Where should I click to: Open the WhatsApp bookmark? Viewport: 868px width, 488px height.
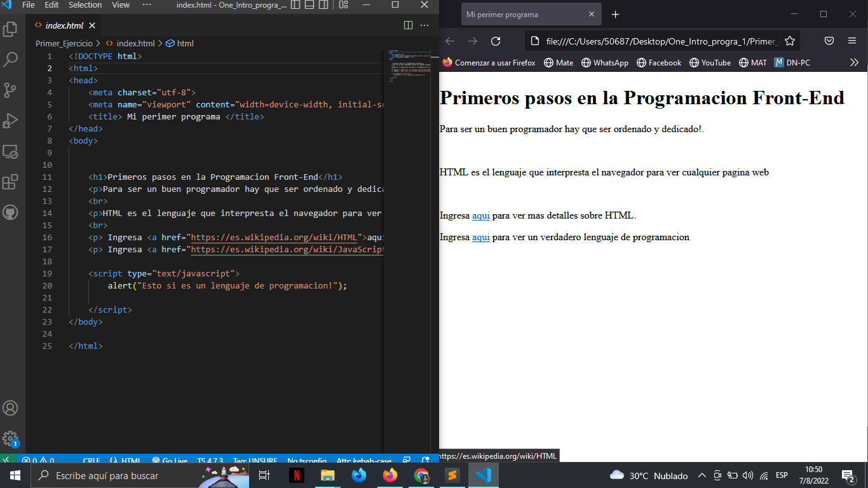pos(605,63)
